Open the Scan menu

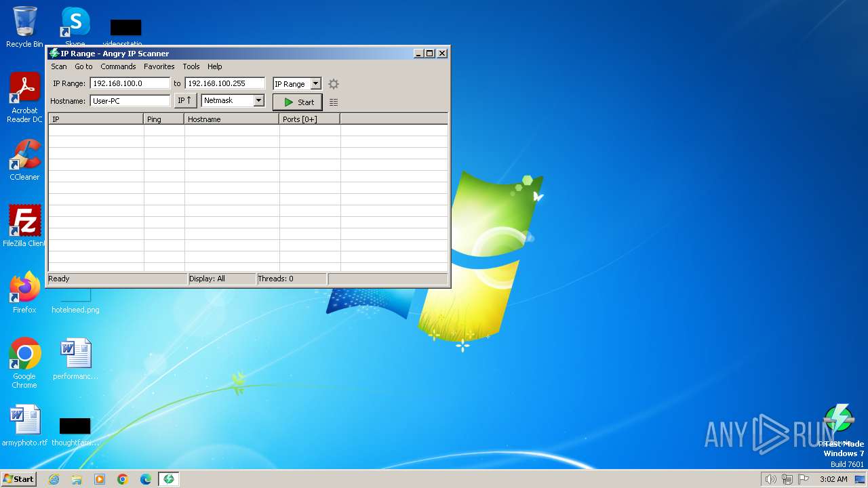pos(59,66)
